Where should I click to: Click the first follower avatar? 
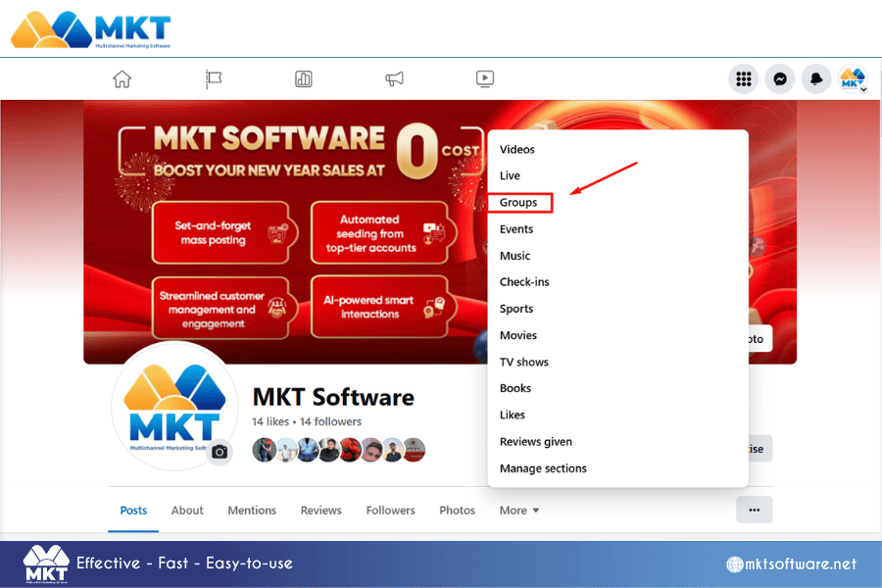[x=264, y=450]
